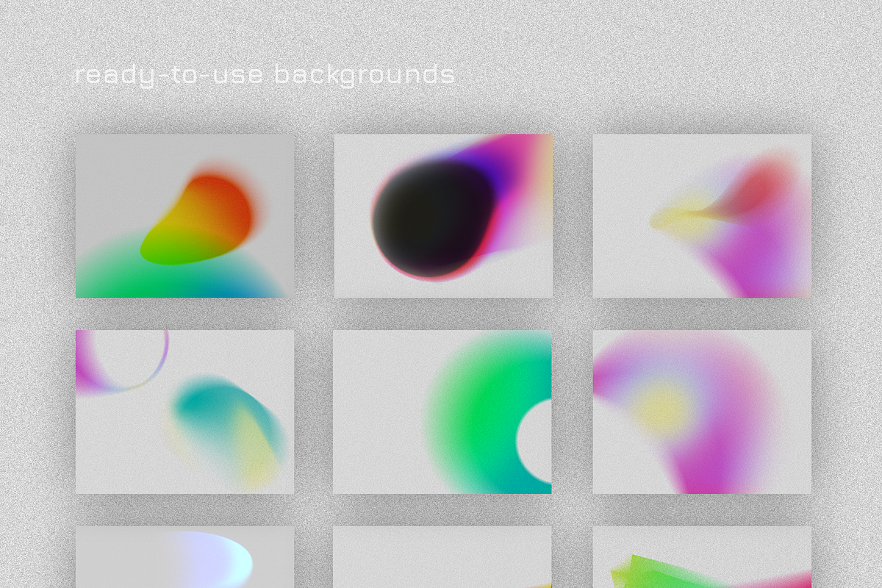Image resolution: width=882 pixels, height=588 pixels.
Task: Pick the green donut ring background thumbnail
Action: (443, 412)
